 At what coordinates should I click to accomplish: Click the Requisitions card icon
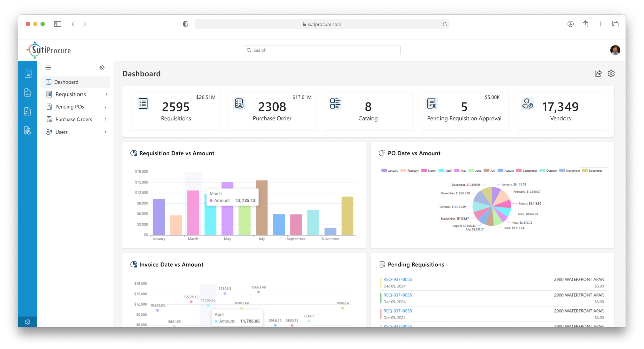(143, 104)
